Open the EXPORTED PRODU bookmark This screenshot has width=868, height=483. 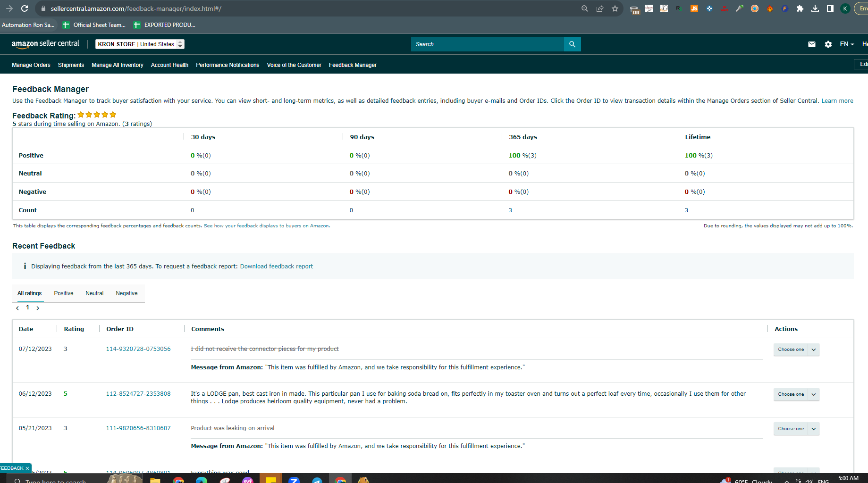tap(164, 25)
